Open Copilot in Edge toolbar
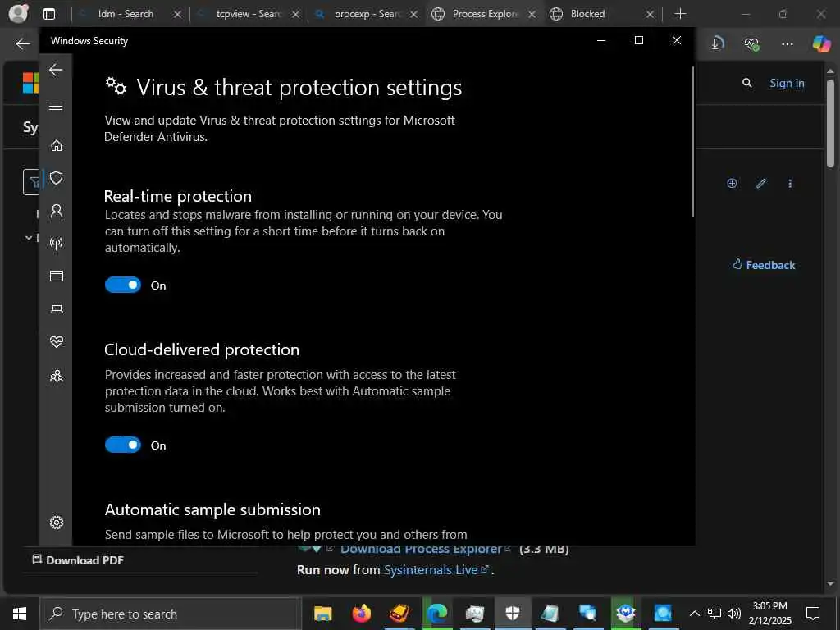Screen dimensions: 840x630 821,43
